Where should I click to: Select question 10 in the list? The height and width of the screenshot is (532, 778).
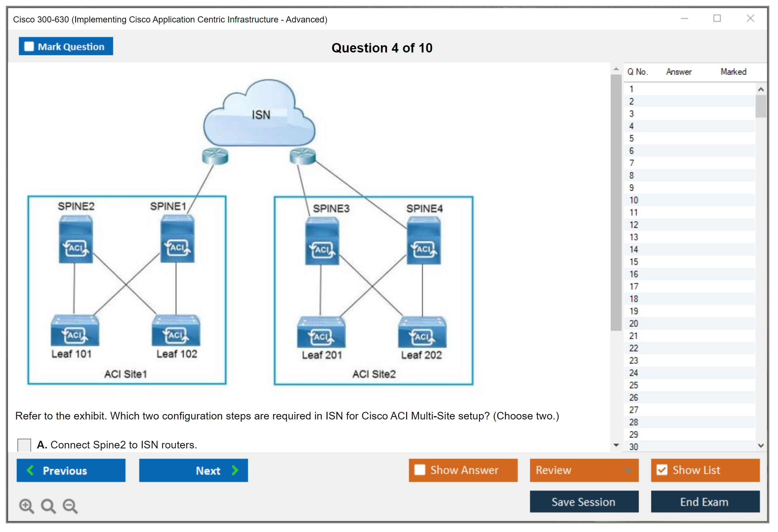634,200
